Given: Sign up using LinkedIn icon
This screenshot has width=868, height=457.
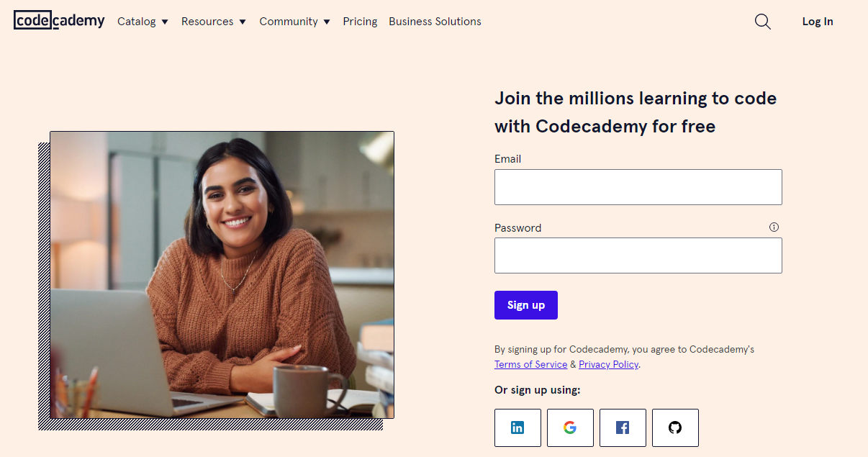Looking at the screenshot, I should point(517,427).
